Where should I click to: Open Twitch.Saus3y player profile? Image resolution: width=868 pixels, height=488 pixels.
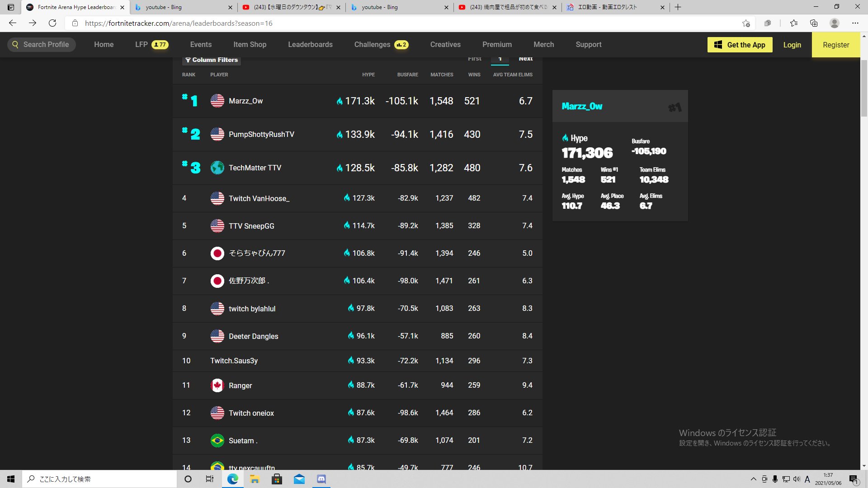tap(234, 361)
